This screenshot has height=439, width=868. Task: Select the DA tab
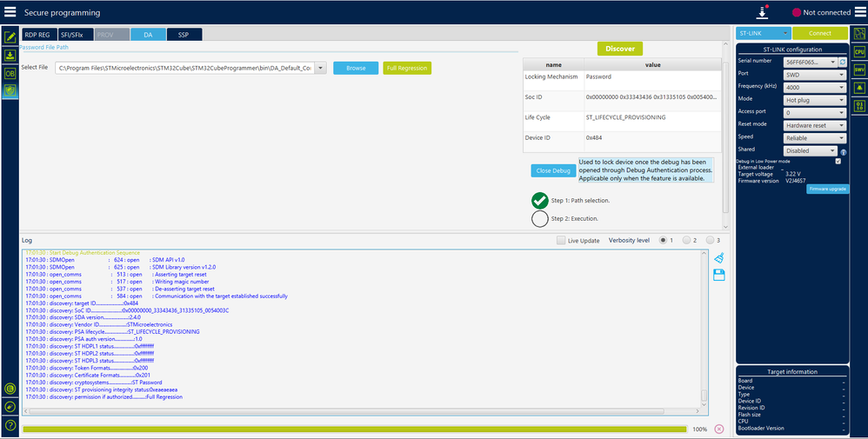click(148, 34)
